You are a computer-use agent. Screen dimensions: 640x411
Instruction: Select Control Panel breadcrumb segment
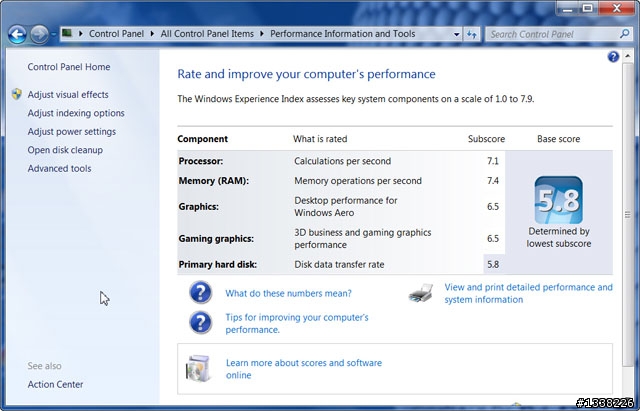(116, 34)
